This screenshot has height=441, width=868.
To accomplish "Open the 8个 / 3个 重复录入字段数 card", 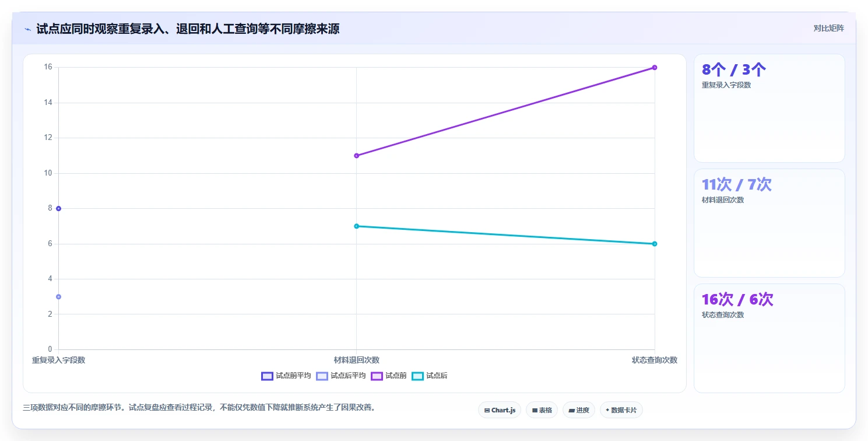I will click(769, 108).
